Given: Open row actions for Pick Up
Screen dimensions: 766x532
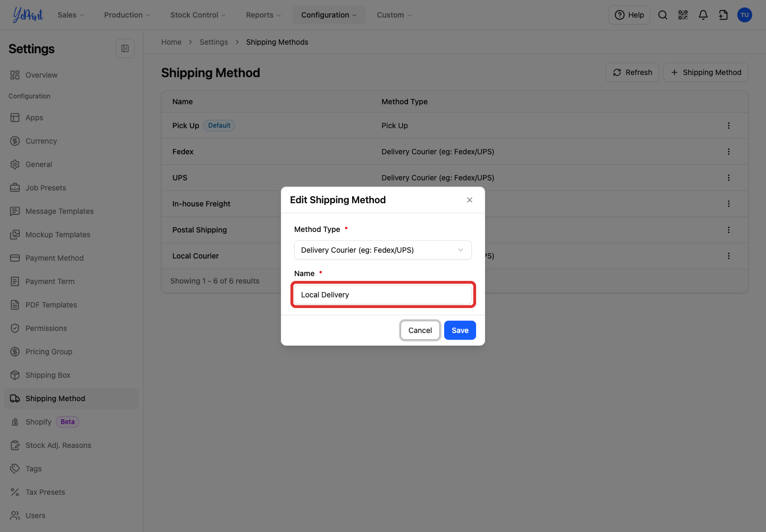Looking at the screenshot, I should pyautogui.click(x=729, y=126).
